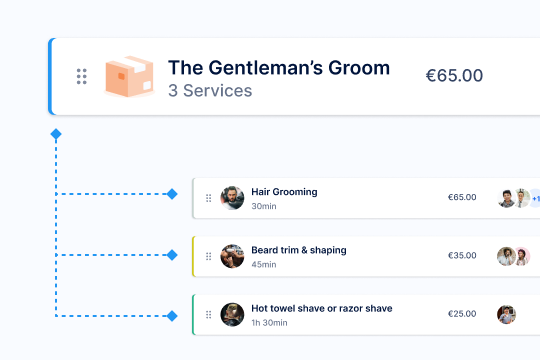Open The Gentleman's Groom package title
This screenshot has height=360, width=540.
point(279,68)
